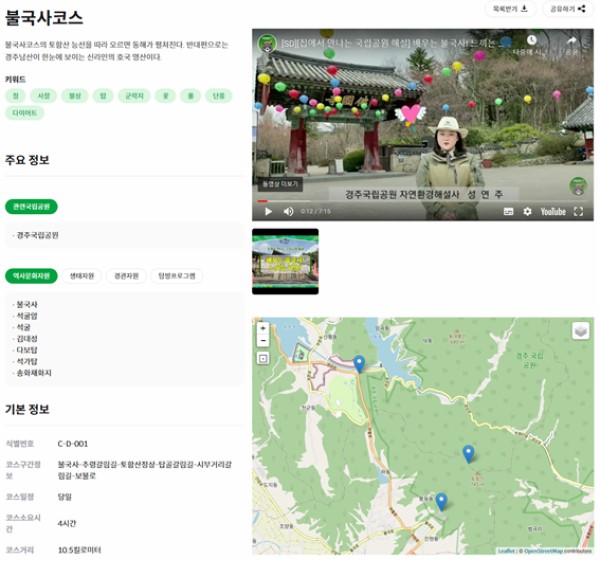Click the 꽃 keyword tag
The height and width of the screenshot is (561, 600).
165,96
